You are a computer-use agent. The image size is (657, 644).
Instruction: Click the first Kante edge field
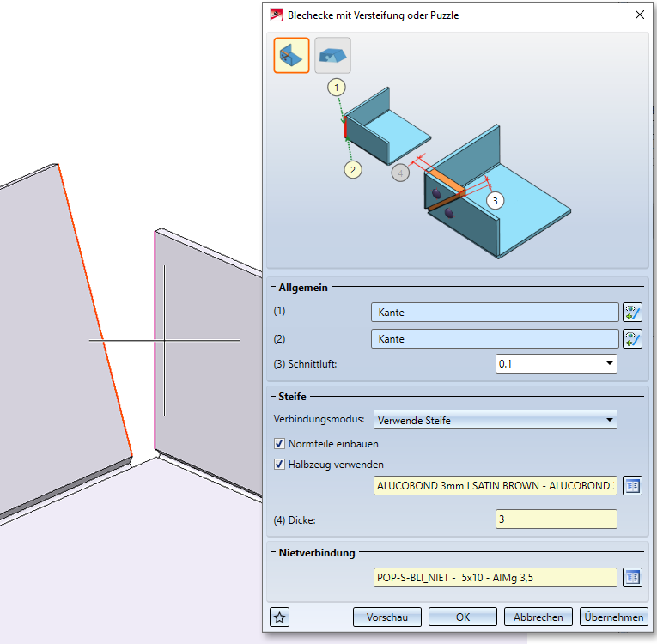(494, 312)
